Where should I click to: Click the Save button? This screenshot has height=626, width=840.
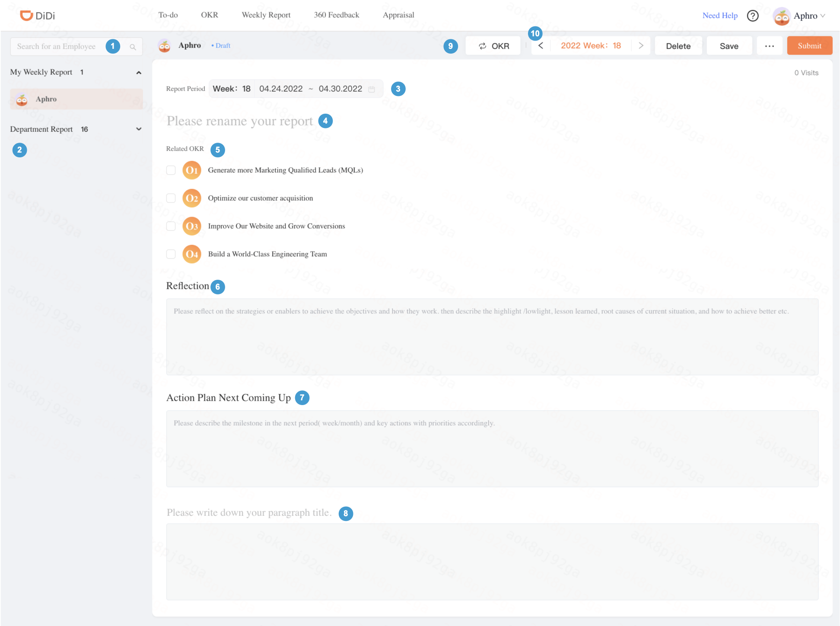[x=729, y=46]
